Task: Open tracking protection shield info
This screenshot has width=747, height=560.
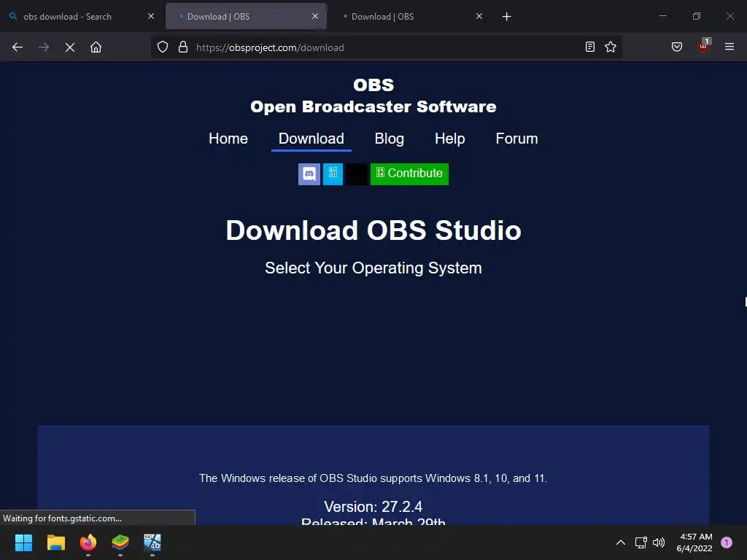Action: coord(163,47)
